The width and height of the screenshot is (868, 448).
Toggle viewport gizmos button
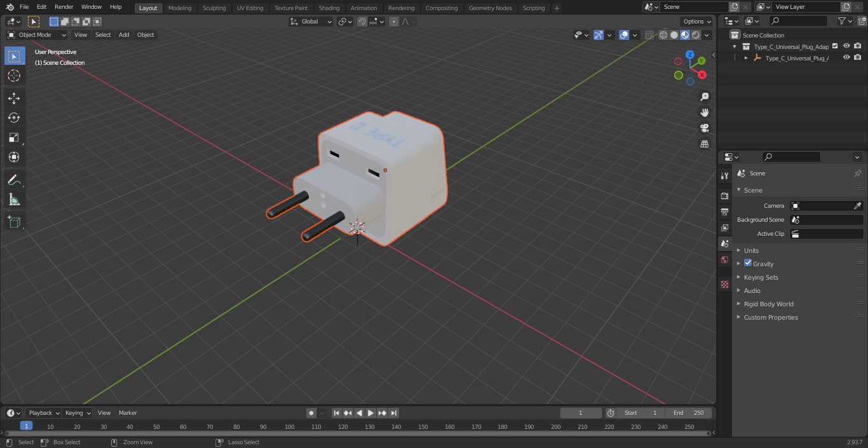[x=599, y=35]
